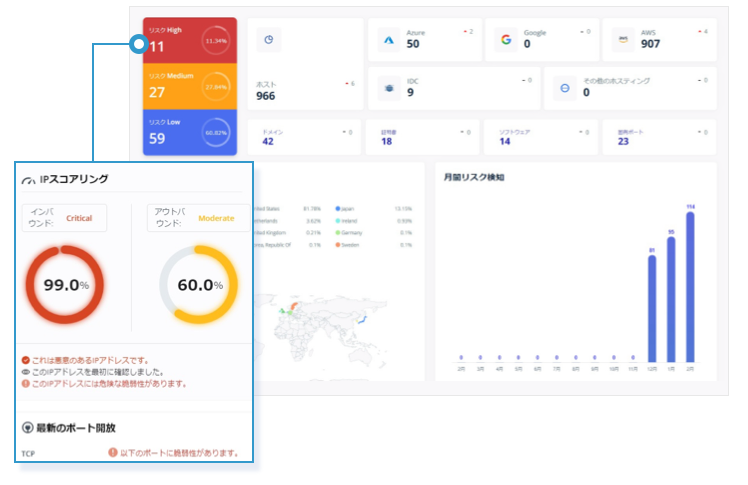The image size is (748, 485).
Task: Click the tallest bar labeled 114
Action: 690,287
